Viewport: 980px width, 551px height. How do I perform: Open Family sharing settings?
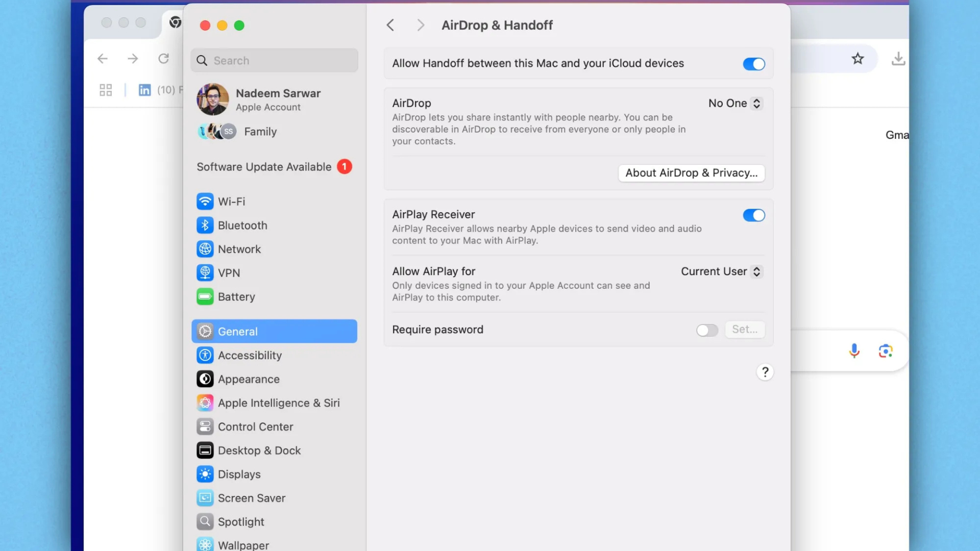pos(260,132)
